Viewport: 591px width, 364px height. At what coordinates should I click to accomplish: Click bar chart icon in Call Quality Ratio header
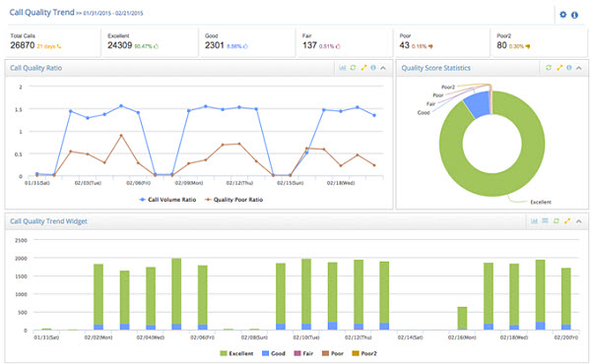[x=342, y=68]
